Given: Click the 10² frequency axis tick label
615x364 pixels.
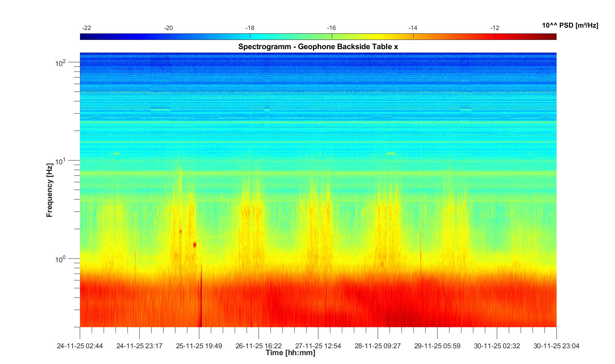Looking at the screenshot, I should [61, 63].
